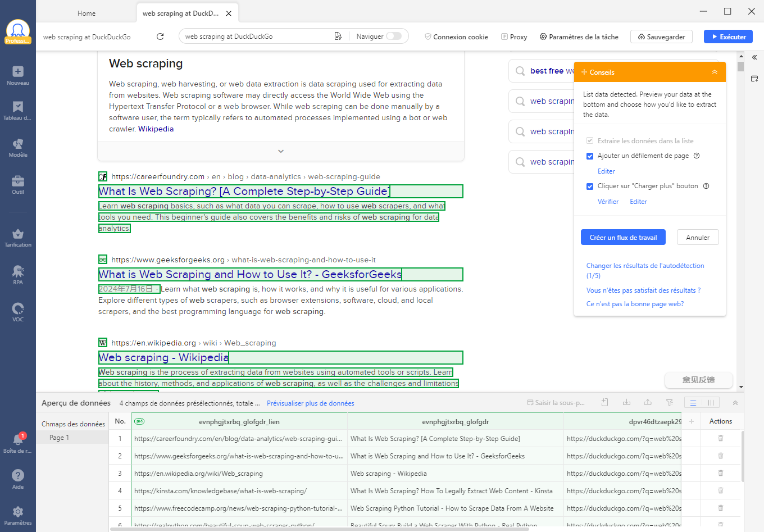Open the Outil tools section
This screenshot has height=532, width=764.
18,185
